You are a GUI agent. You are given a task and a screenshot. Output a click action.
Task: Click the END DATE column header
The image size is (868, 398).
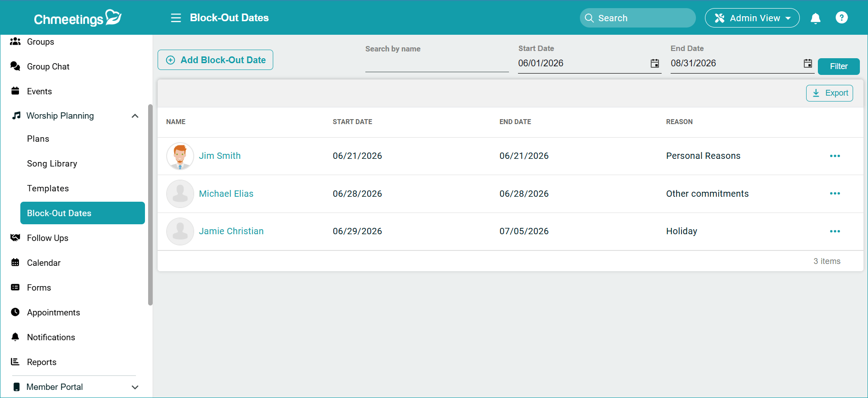515,122
